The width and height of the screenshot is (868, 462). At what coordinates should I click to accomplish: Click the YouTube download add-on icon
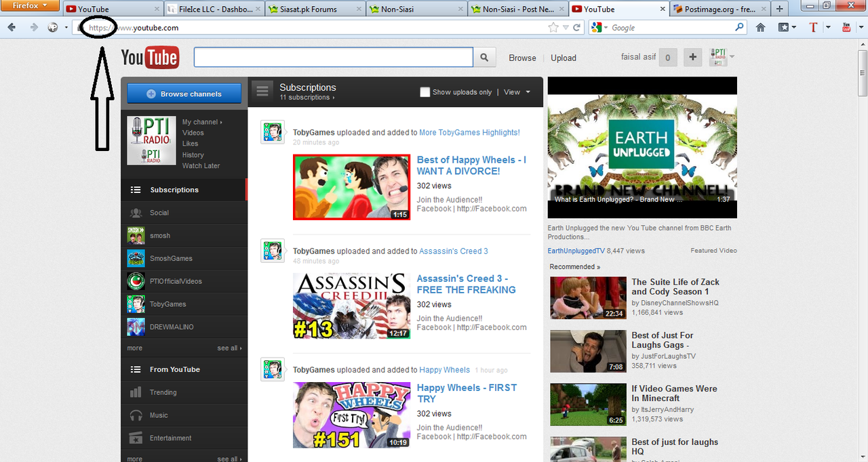click(846, 28)
